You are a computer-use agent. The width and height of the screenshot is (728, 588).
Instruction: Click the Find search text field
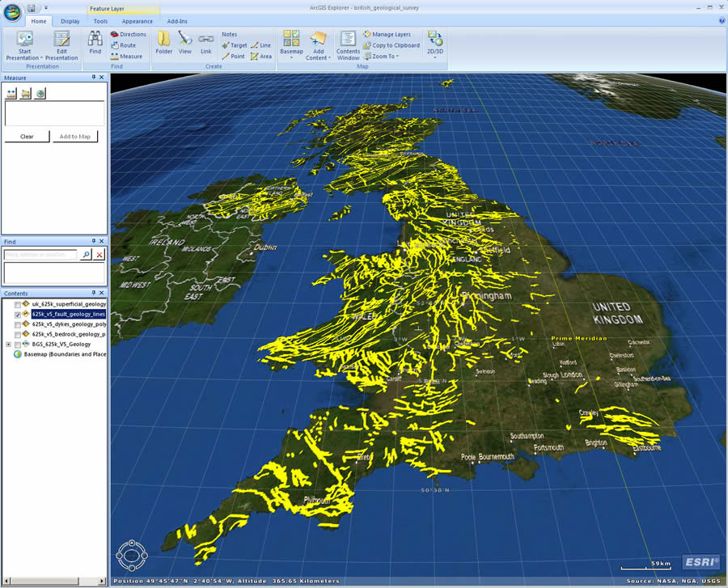[x=40, y=255]
